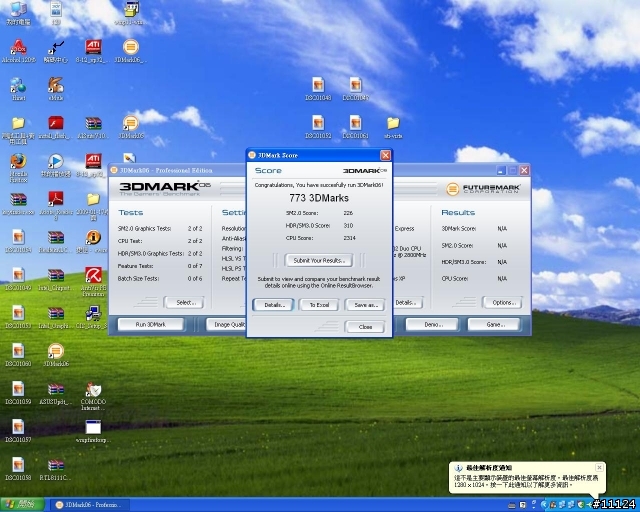The image size is (640, 512).
Task: Open the Hinet desktop shortcut
Action: point(18,89)
